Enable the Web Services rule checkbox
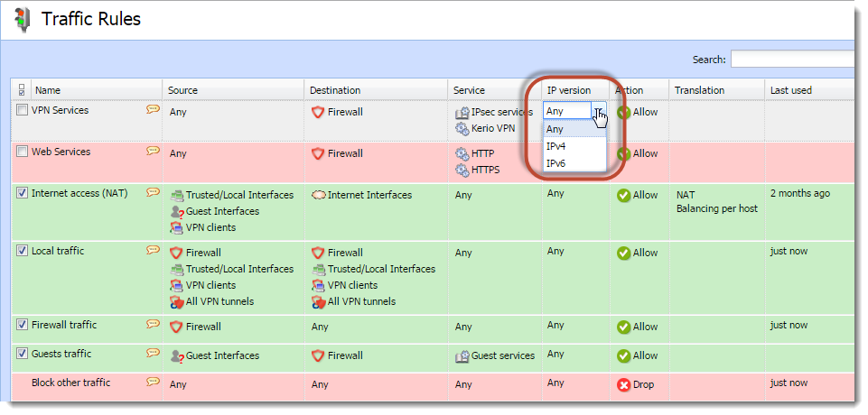 [22, 152]
